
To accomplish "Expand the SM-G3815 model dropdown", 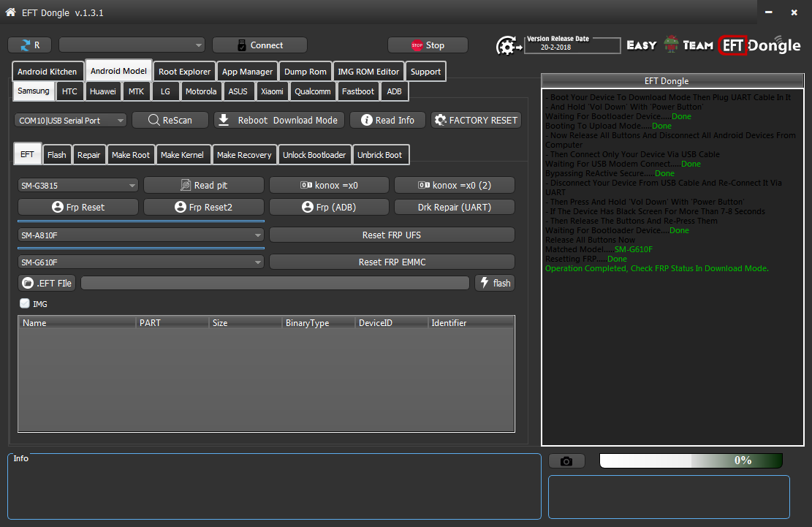I will 78,186.
